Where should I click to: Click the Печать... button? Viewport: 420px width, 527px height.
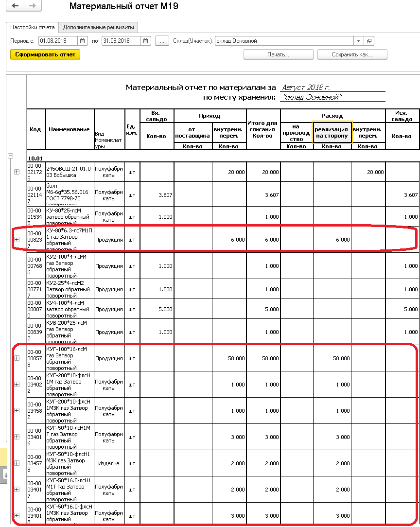tap(278, 54)
